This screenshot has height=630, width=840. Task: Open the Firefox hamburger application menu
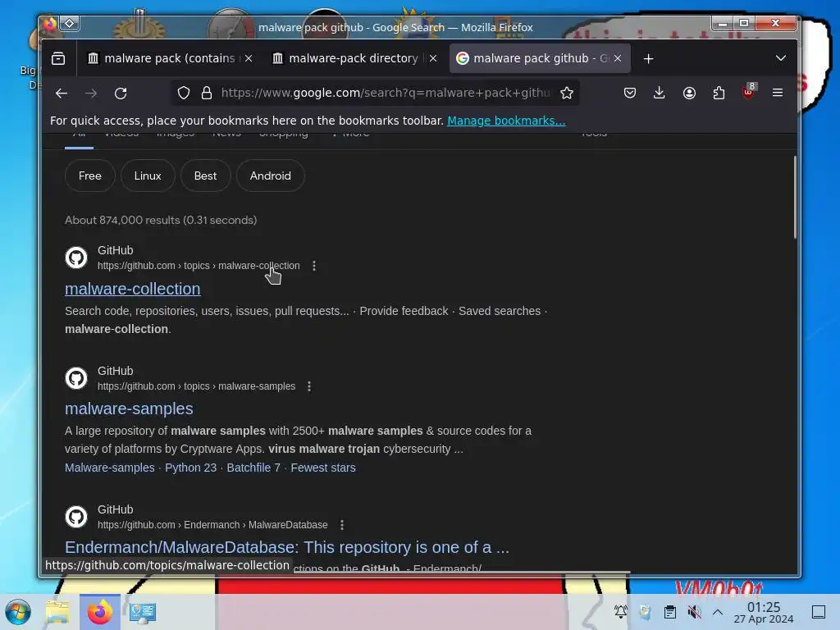pos(778,94)
